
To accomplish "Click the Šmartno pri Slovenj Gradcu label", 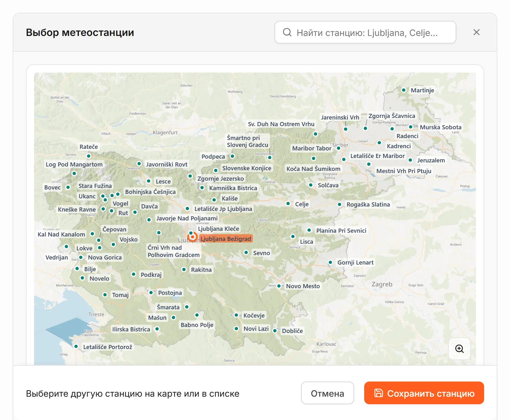I will tap(247, 141).
